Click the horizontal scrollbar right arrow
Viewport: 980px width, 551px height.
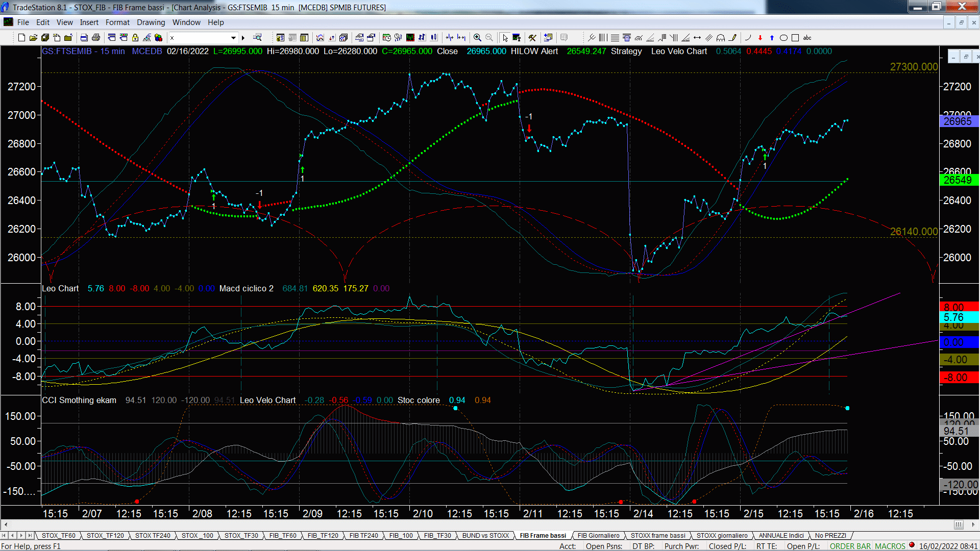[x=973, y=524]
